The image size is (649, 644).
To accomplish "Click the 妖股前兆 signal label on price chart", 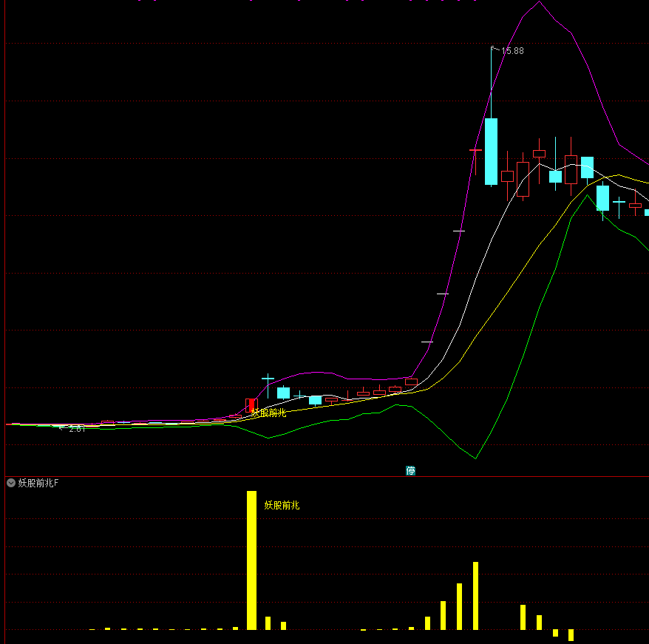I will point(268,413).
